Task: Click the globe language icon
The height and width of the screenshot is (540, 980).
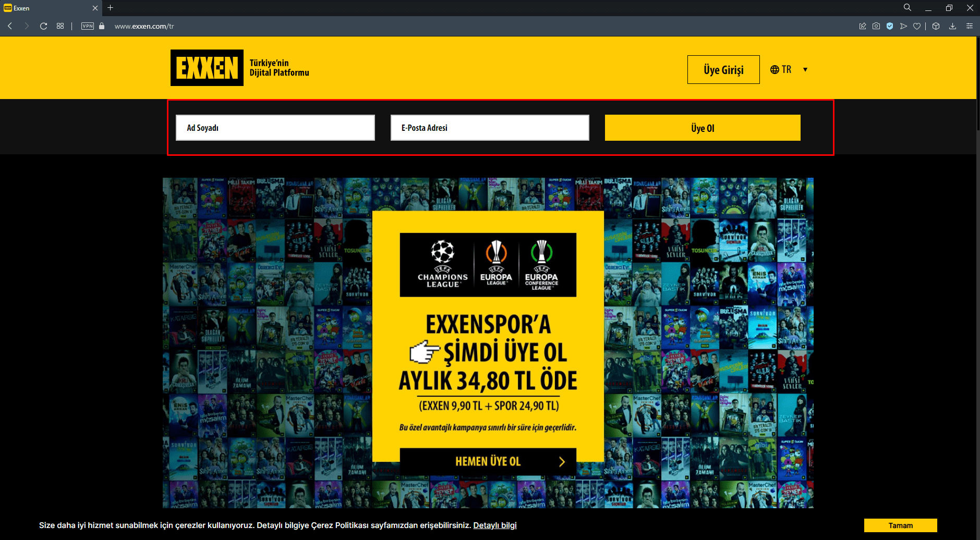Action: click(775, 70)
